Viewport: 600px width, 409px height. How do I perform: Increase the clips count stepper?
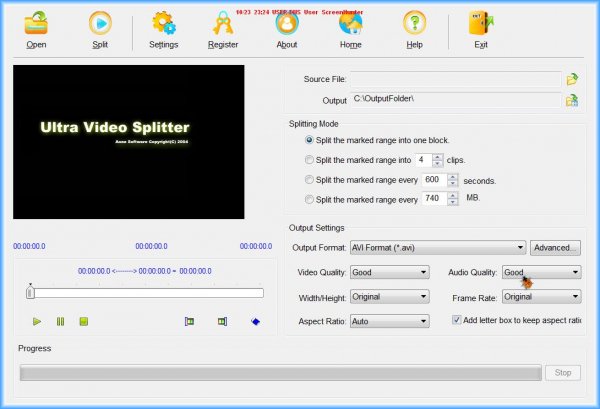pos(438,157)
